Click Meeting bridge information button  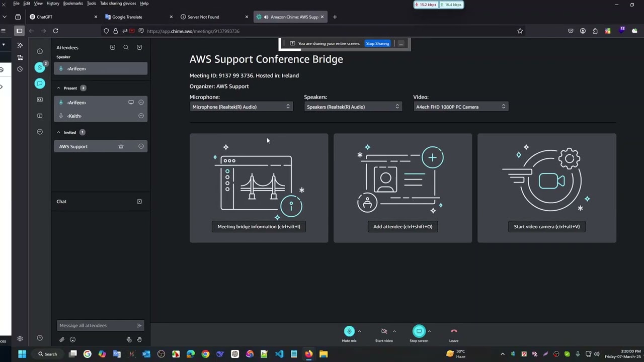point(259,227)
